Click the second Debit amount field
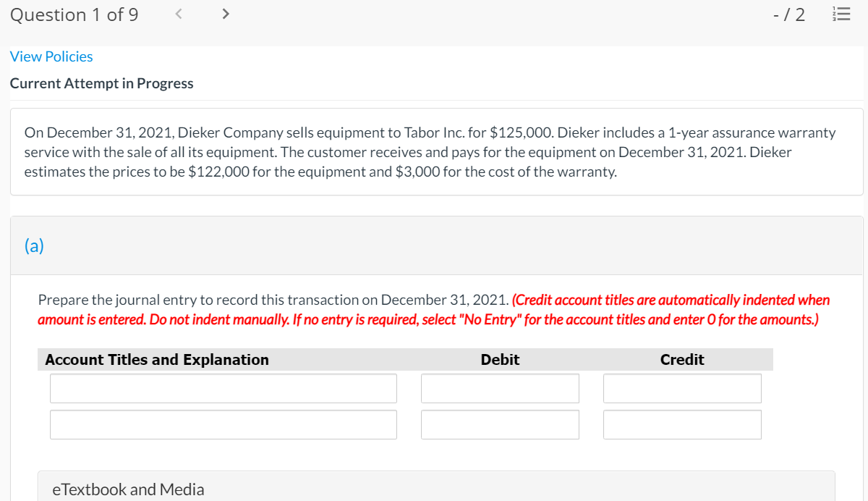Screen dimensions: 868x501 tap(500, 424)
